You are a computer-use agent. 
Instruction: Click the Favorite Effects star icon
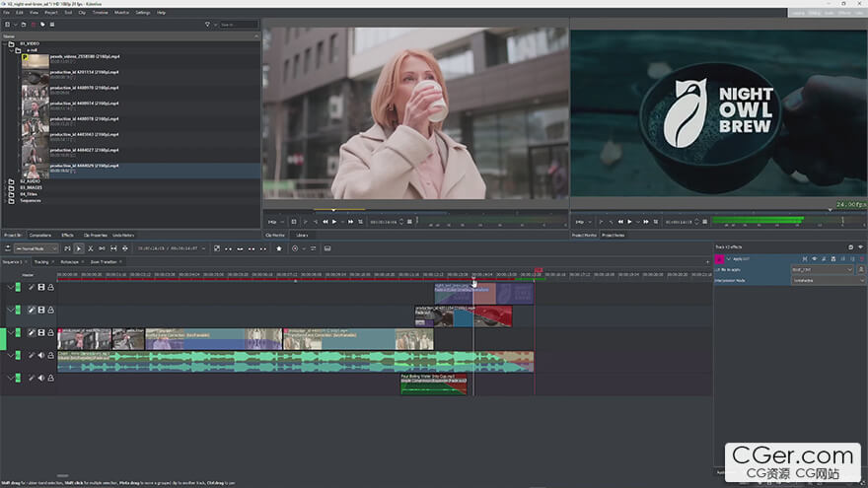(x=279, y=249)
